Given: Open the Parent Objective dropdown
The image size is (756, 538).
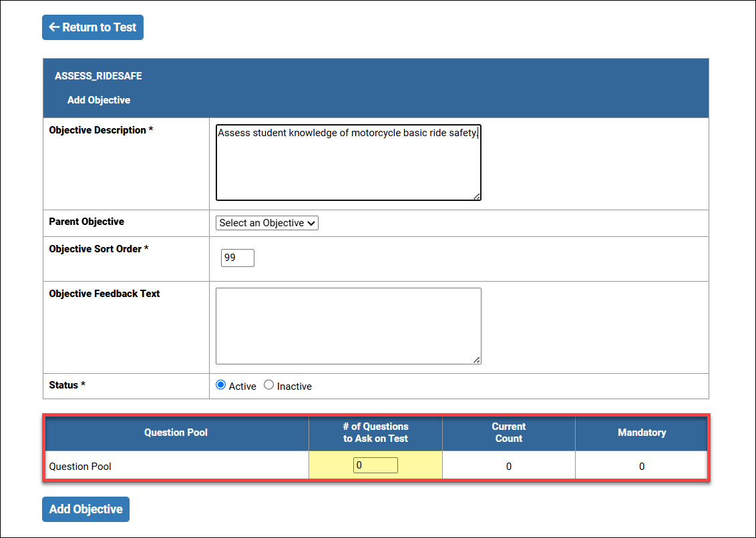Looking at the screenshot, I should click(267, 223).
